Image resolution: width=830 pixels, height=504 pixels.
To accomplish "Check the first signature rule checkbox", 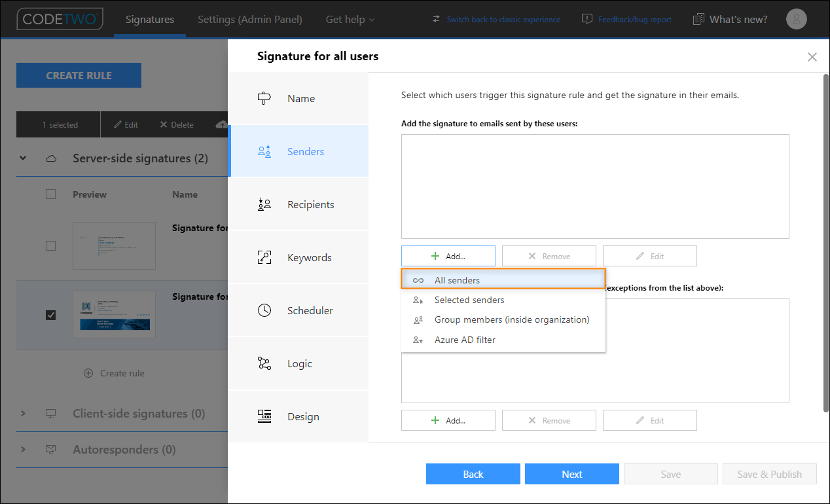I will 51,246.
